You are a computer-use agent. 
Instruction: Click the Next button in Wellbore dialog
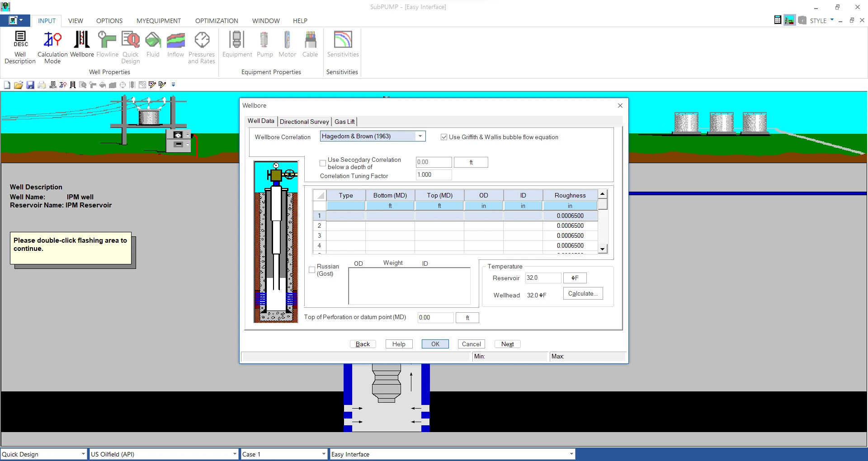coord(507,344)
